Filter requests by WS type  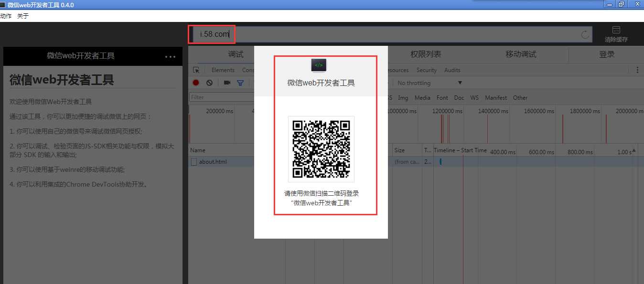pyautogui.click(x=474, y=97)
